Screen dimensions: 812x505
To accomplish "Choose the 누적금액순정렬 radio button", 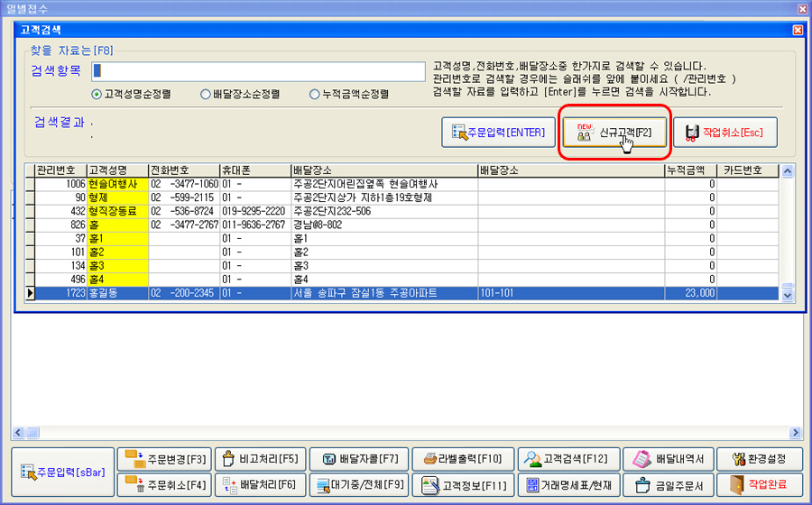I will click(x=315, y=94).
